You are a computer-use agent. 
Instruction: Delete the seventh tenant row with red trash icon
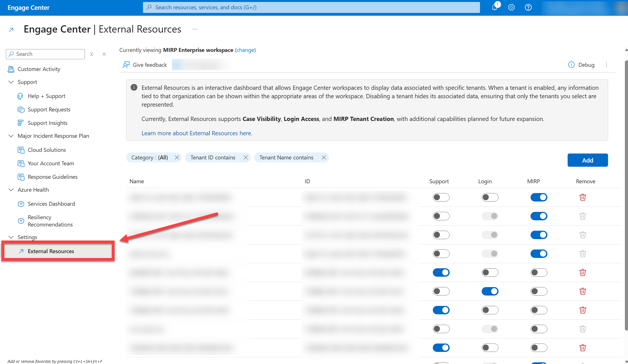(583, 310)
